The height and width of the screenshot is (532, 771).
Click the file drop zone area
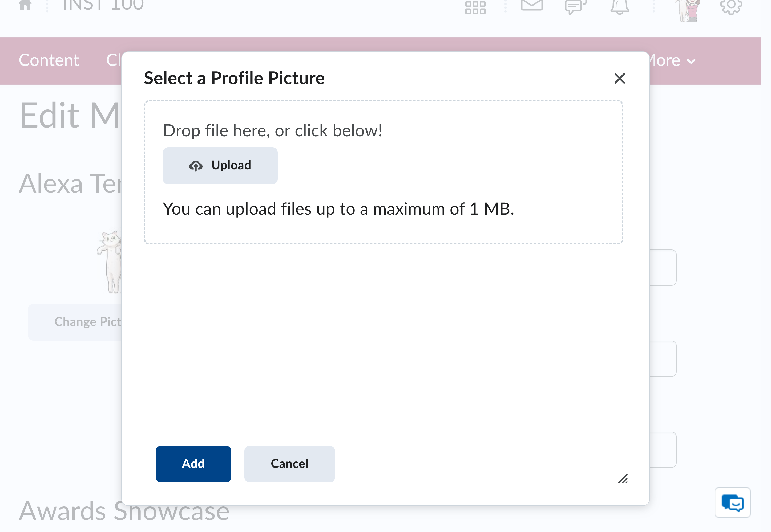pos(384,172)
